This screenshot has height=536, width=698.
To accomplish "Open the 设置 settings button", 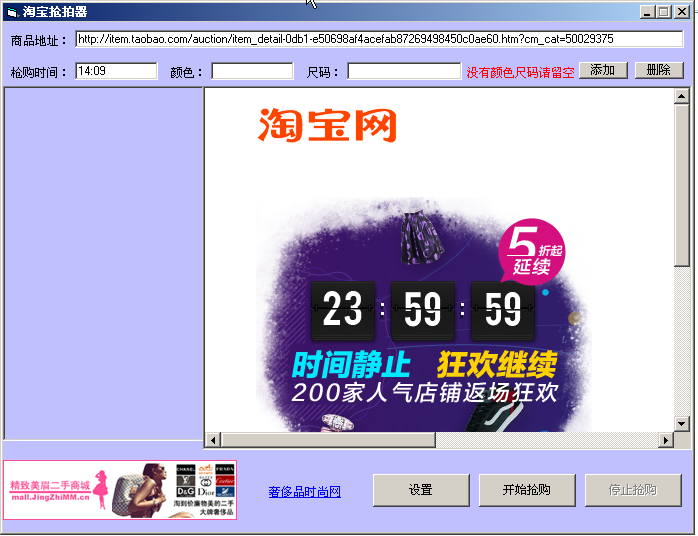I will click(x=421, y=490).
